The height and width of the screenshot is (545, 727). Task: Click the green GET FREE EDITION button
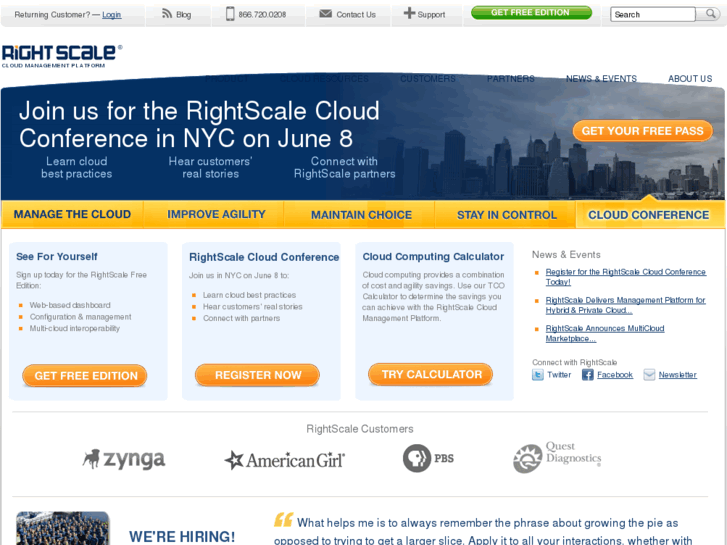pos(531,13)
